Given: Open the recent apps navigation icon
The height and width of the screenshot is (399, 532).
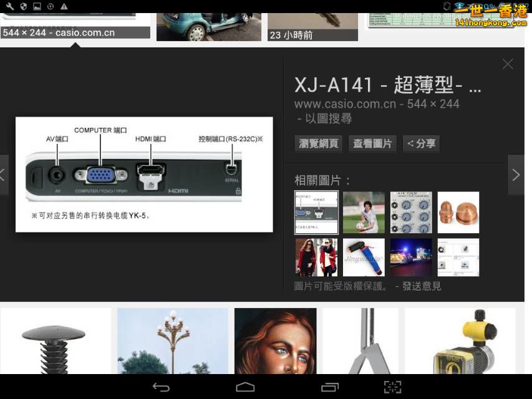Looking at the screenshot, I should pos(330,387).
